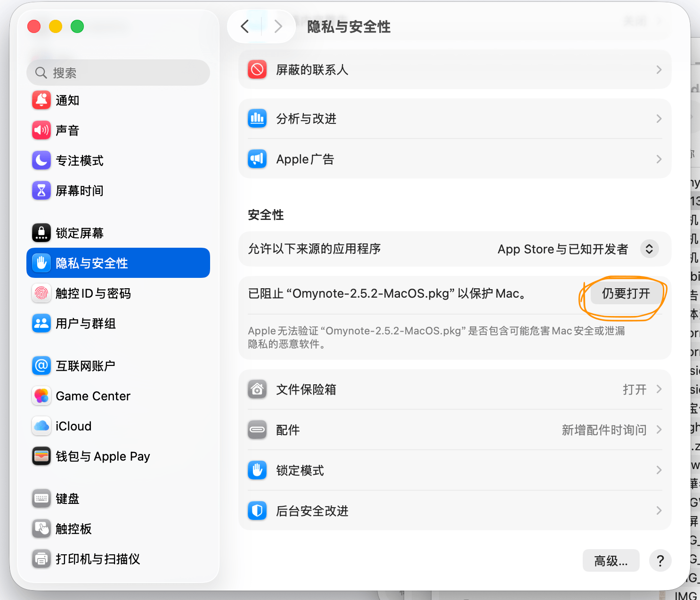Image resolution: width=700 pixels, height=600 pixels.
Task: Click the Screen Time hourglass icon
Action: 41,191
